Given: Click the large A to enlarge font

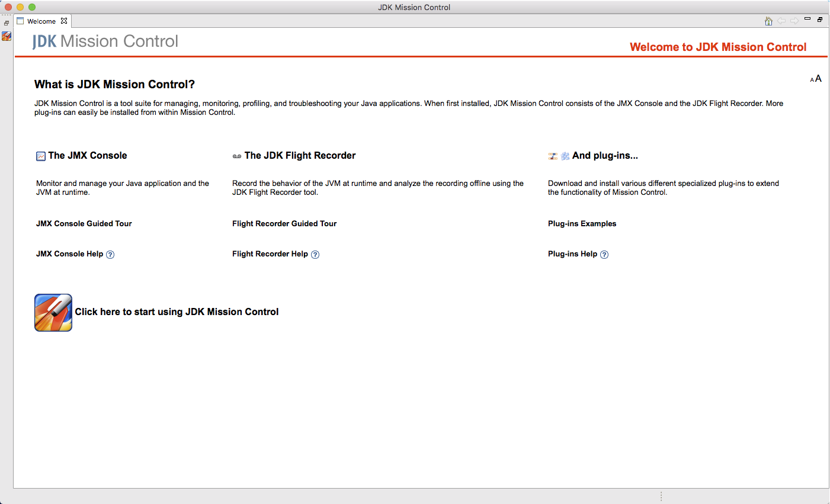Looking at the screenshot, I should pyautogui.click(x=818, y=78).
